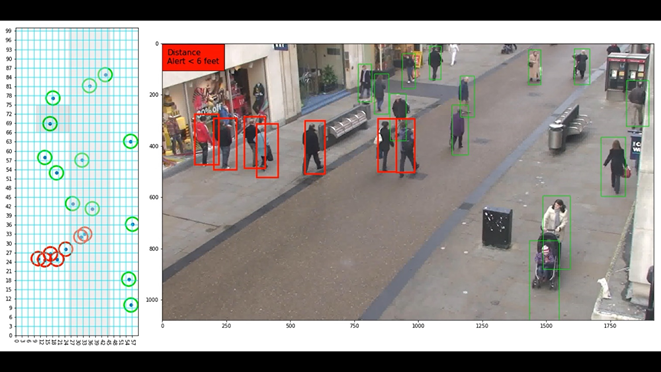Click the black sticker-covered bin in the street

[x=497, y=227]
